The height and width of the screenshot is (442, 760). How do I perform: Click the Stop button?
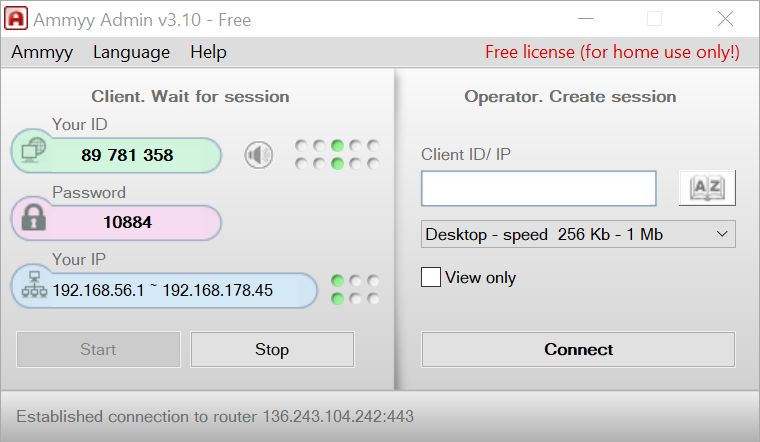tap(272, 349)
